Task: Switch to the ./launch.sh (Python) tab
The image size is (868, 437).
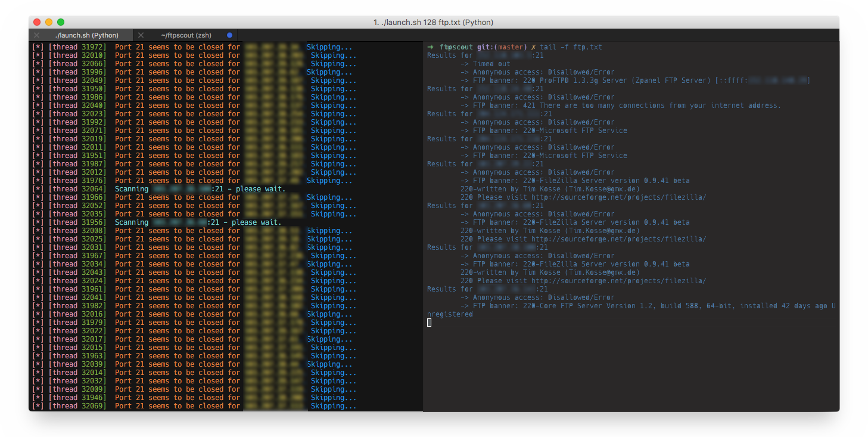Action: [87, 35]
